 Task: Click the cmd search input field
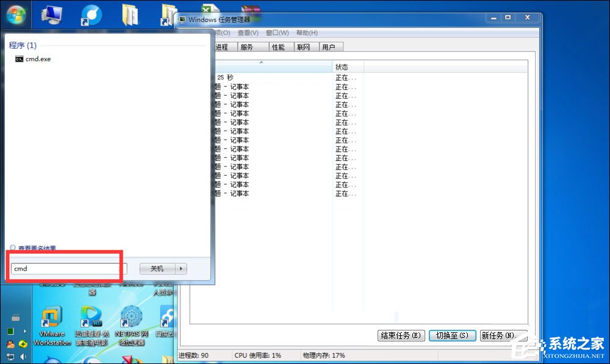[x=64, y=268]
